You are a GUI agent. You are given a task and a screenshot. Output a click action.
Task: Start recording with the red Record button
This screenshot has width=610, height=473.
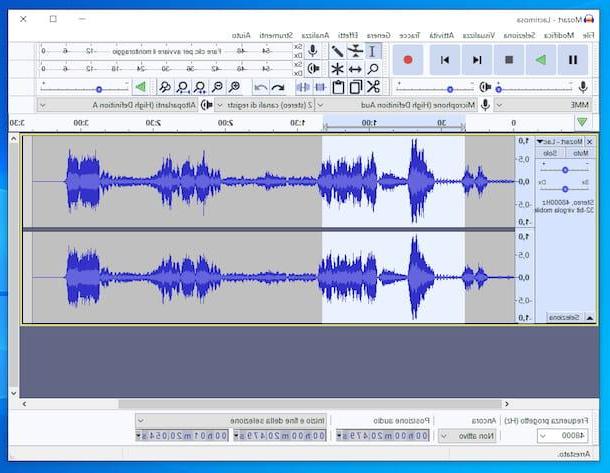click(x=408, y=60)
